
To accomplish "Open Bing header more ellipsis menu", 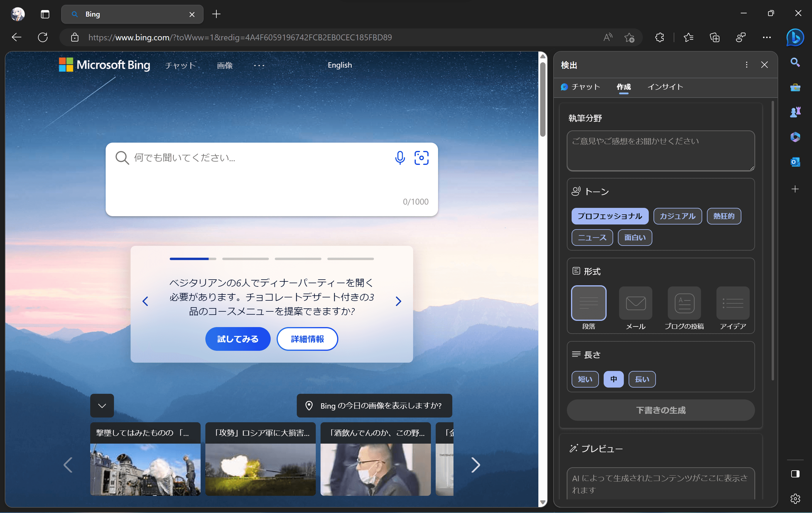I will pyautogui.click(x=259, y=65).
